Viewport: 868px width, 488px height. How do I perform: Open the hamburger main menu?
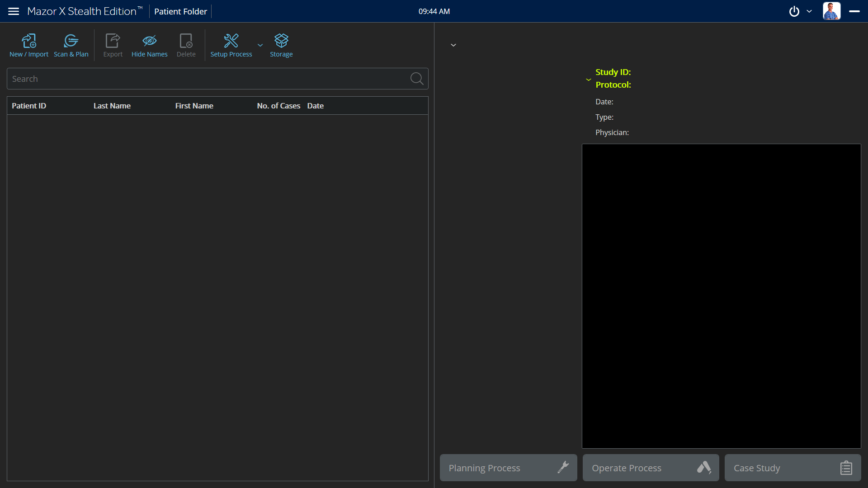pyautogui.click(x=14, y=11)
